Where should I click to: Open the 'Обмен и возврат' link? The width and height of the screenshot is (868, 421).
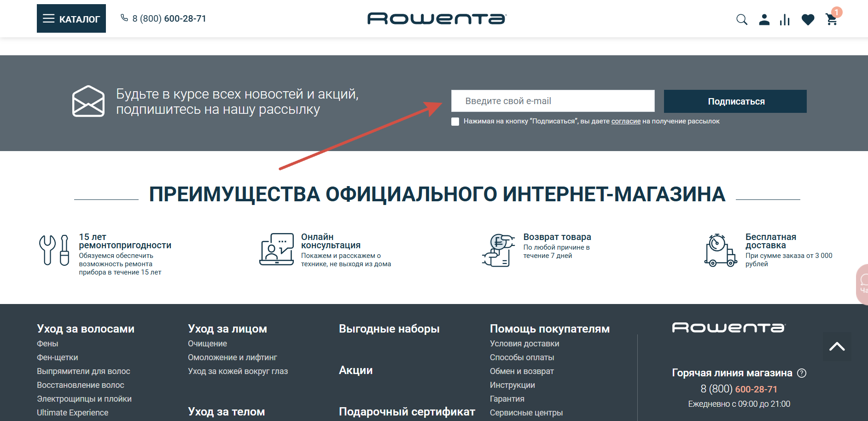pyautogui.click(x=522, y=371)
